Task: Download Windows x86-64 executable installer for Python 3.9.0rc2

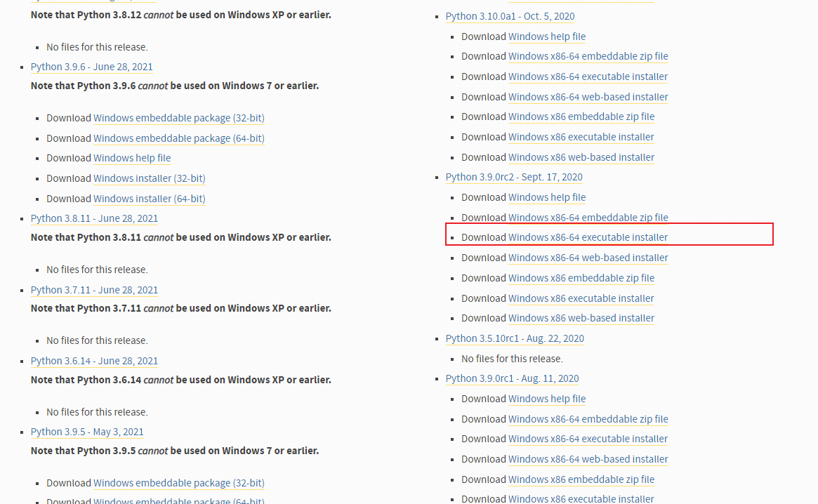Action: [588, 237]
